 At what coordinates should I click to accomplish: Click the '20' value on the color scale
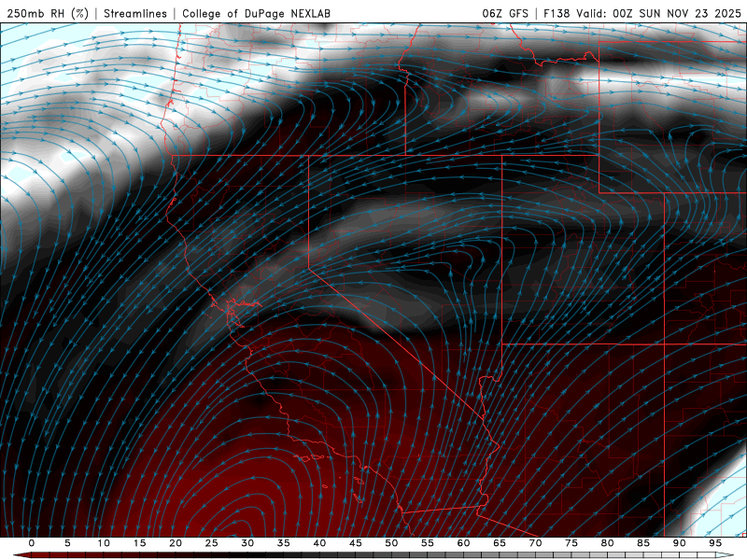176,543
